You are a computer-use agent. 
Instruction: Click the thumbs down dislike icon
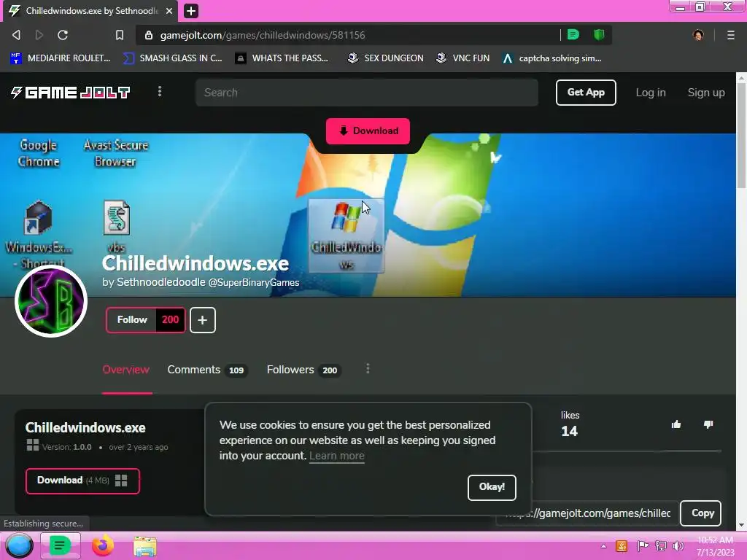[x=708, y=424]
